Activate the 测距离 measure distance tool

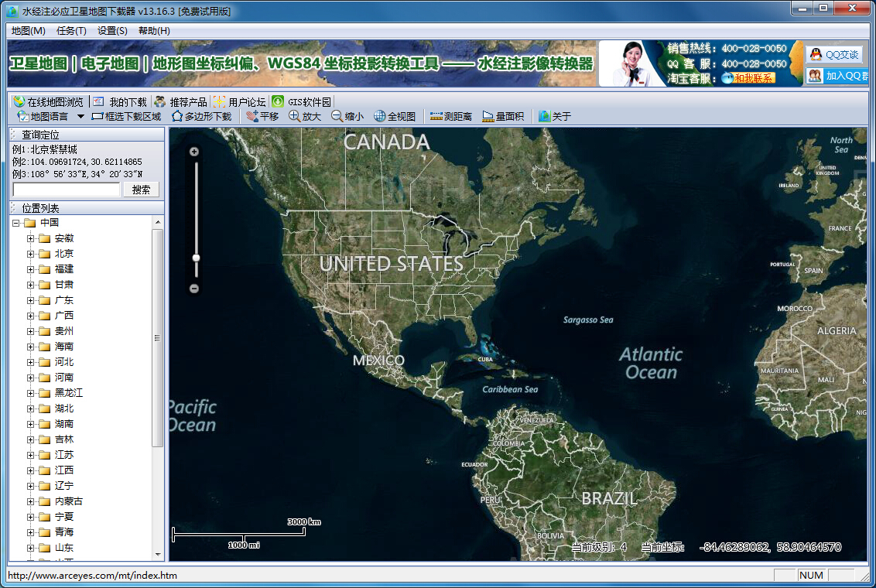(450, 116)
